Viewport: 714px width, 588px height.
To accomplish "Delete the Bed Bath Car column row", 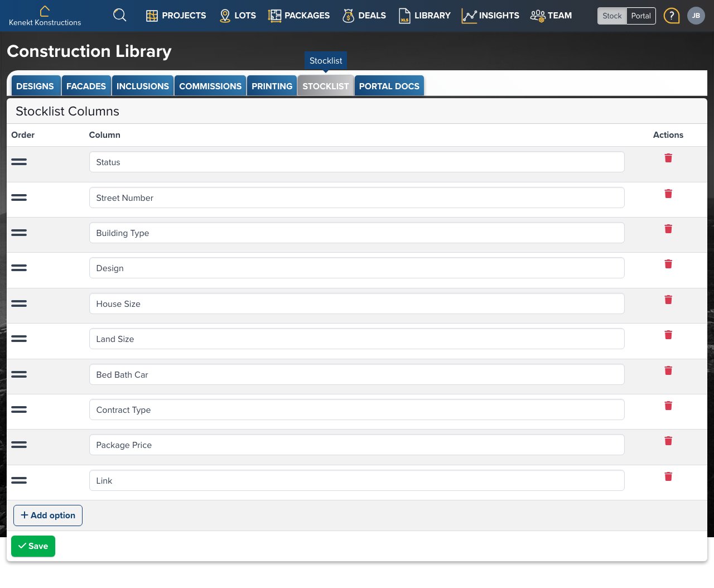I will pos(668,370).
